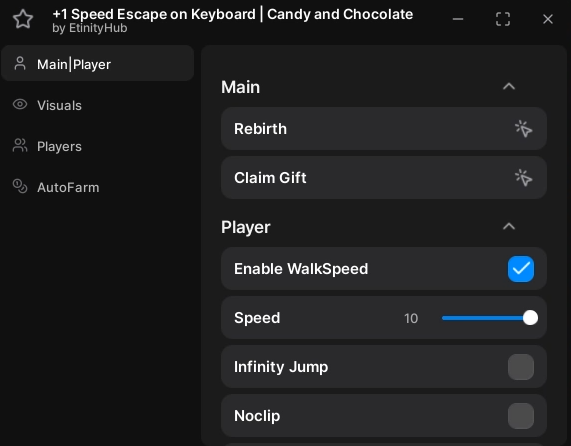Collapse the Player section chevron
The height and width of the screenshot is (446, 571).
pyautogui.click(x=509, y=226)
